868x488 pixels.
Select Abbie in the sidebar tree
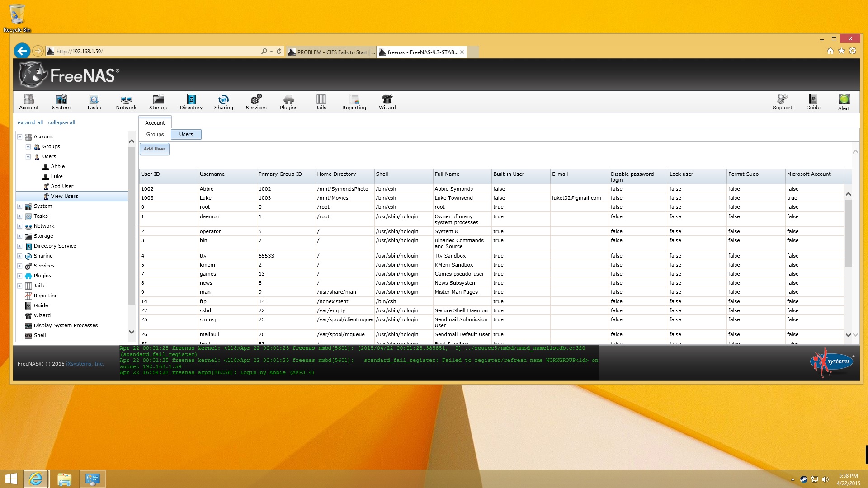[x=57, y=166]
